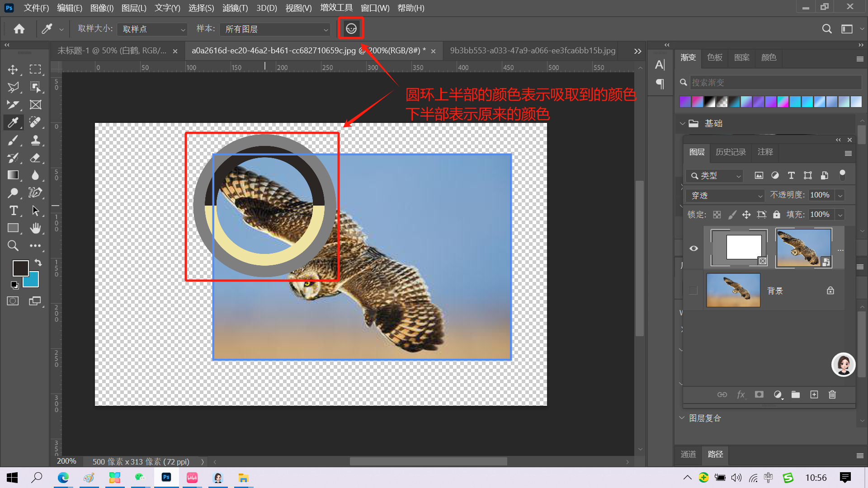Select the Horizontal Type tool

coord(13,211)
